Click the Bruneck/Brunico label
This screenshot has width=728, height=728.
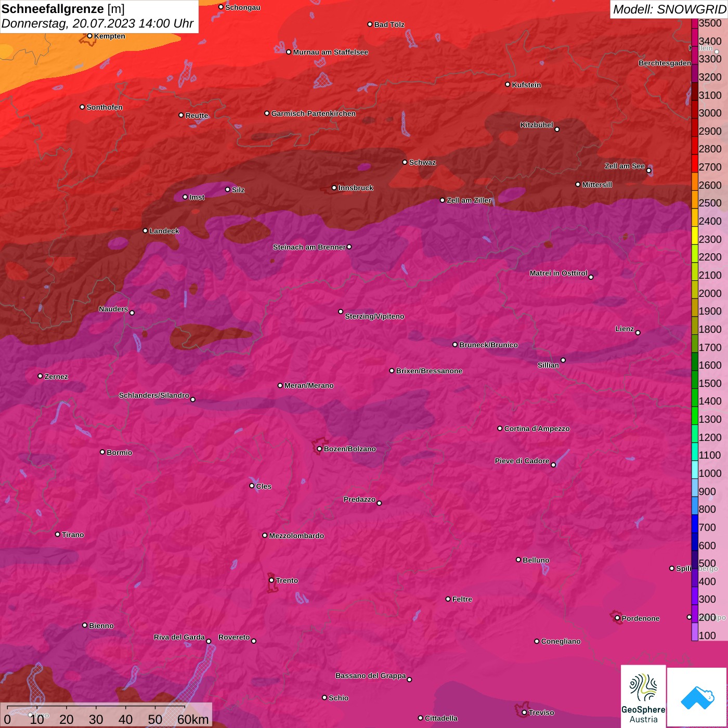coord(488,345)
